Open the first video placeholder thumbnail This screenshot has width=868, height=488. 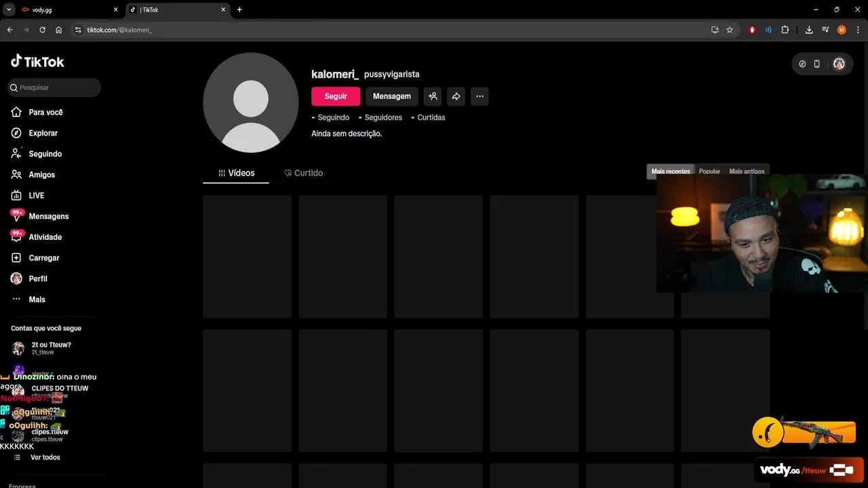[247, 257]
